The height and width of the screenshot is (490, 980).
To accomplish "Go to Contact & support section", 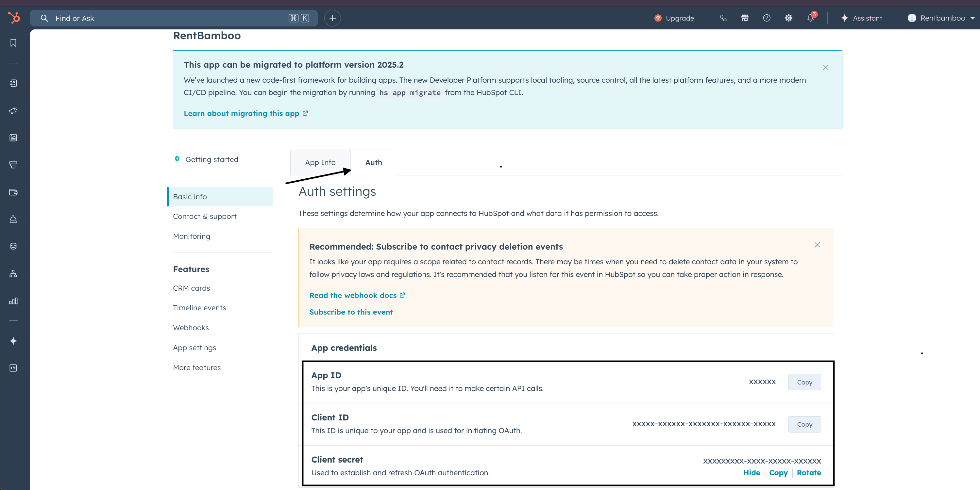I will click(205, 216).
